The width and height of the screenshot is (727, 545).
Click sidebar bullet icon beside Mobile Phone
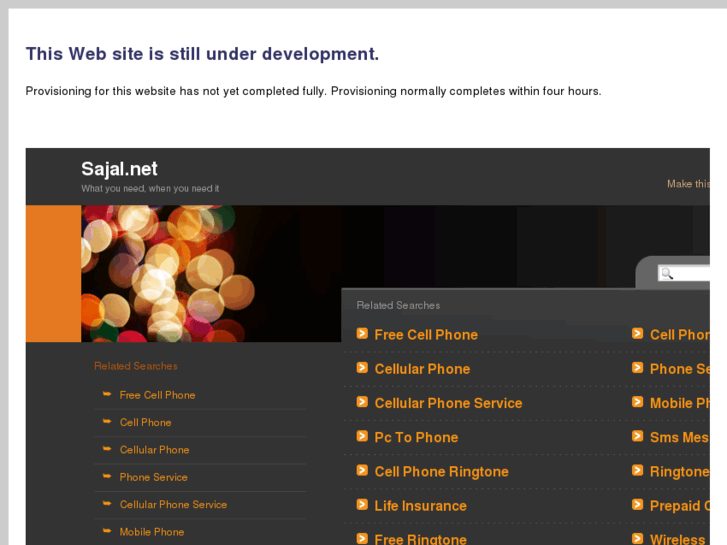[107, 531]
